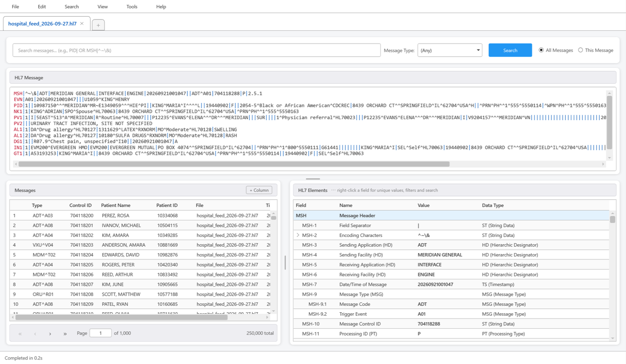Click the HL7 Elements vertical scrollbar

tap(612, 220)
